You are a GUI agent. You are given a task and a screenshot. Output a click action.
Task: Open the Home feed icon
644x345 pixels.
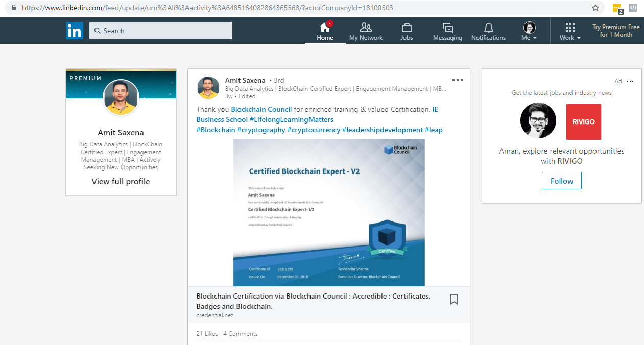(325, 28)
